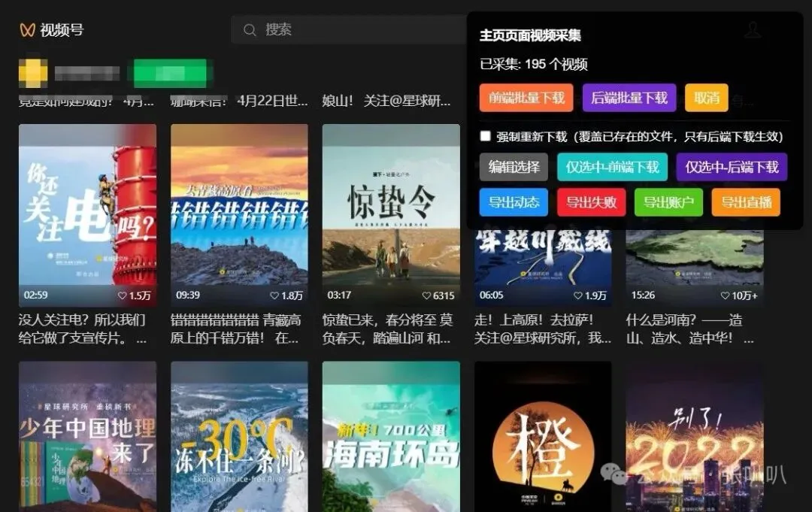
Task: Click the heart icon showing 10万+ likes
Action: (725, 295)
